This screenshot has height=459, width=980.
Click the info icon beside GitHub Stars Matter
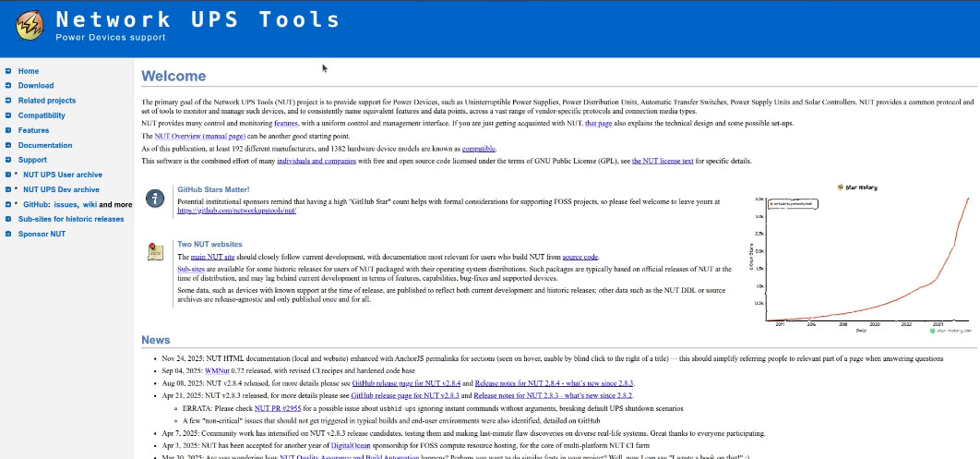157,199
